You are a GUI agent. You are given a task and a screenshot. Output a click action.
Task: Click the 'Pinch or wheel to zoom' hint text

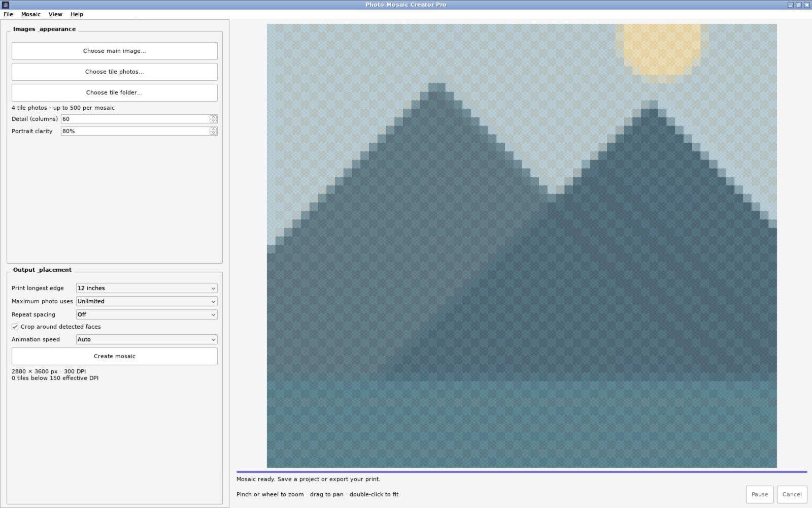pos(317,494)
